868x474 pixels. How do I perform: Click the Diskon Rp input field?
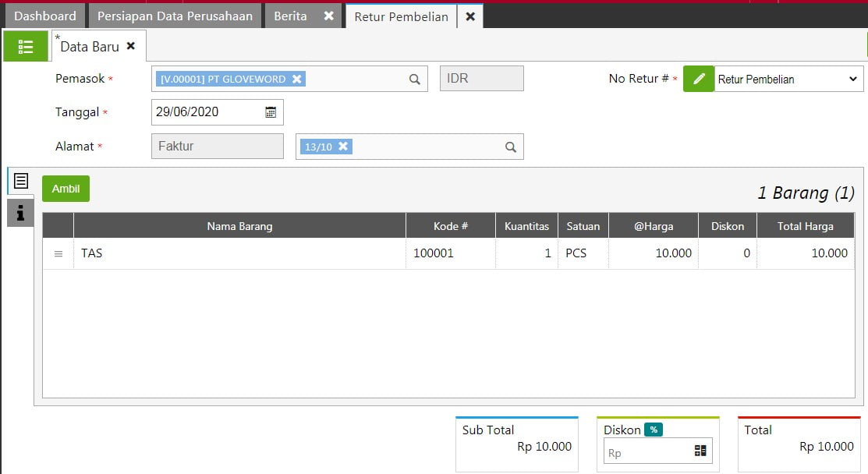pos(657,451)
